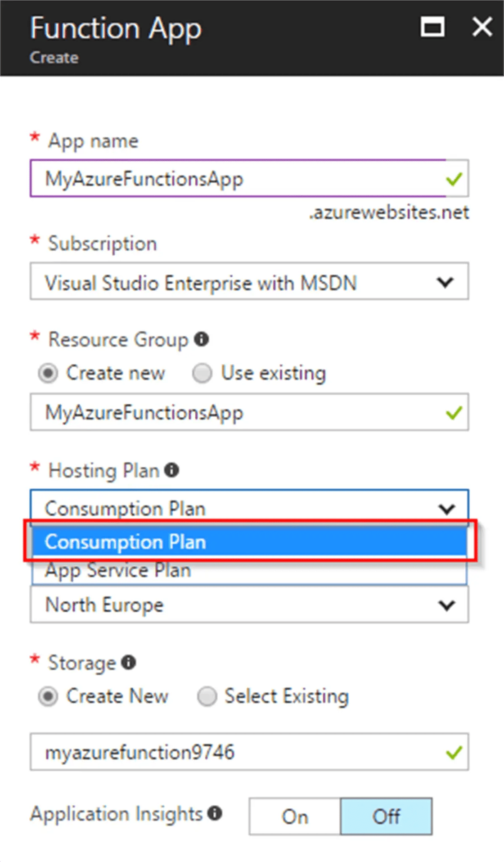This screenshot has width=504, height=862.
Task: Select Select Existing under Storage
Action: click(x=207, y=696)
